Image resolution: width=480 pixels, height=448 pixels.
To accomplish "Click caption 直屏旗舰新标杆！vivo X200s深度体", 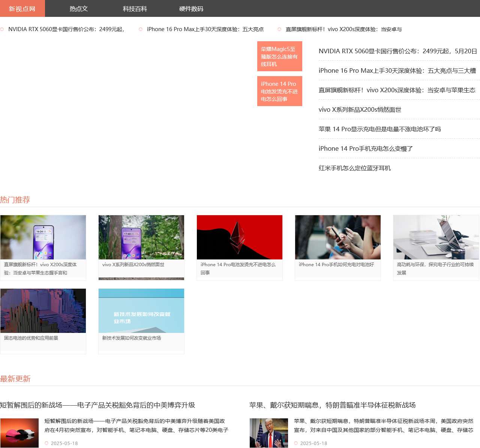I will pos(40,269).
